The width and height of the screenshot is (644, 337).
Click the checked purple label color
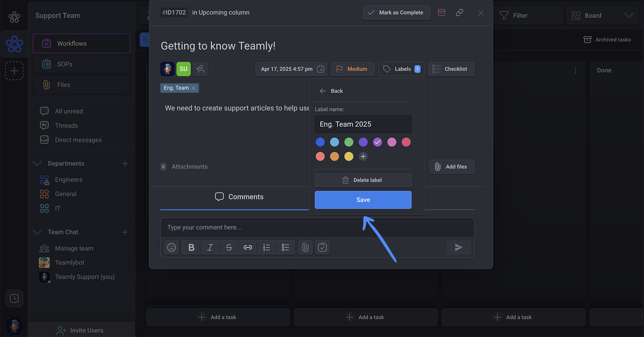coord(378,142)
